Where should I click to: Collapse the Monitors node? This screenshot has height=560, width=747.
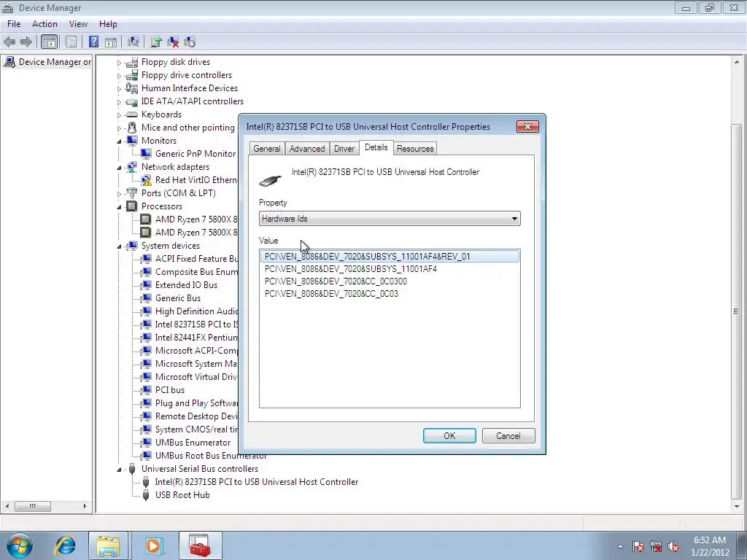coord(119,141)
